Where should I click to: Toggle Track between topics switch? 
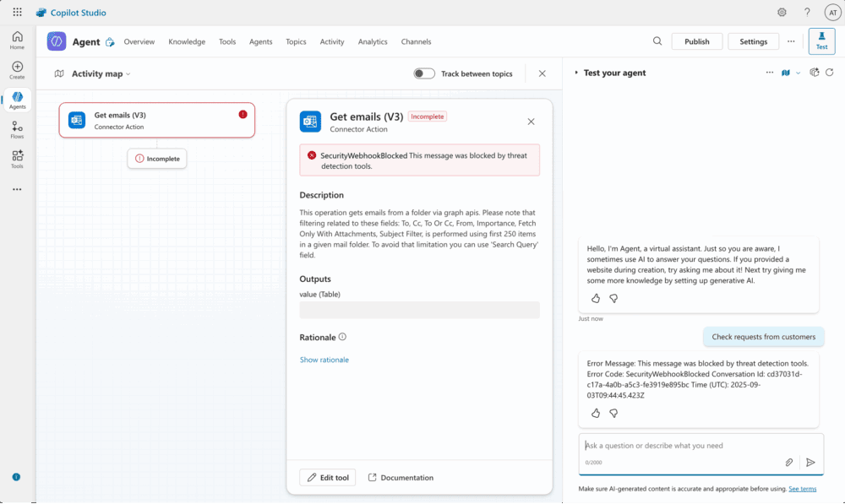pos(424,73)
